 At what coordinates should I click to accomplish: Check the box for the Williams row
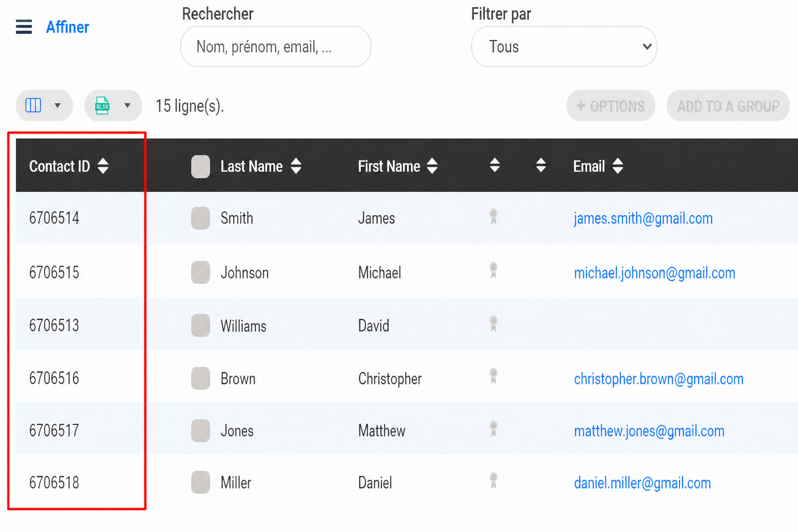point(201,325)
